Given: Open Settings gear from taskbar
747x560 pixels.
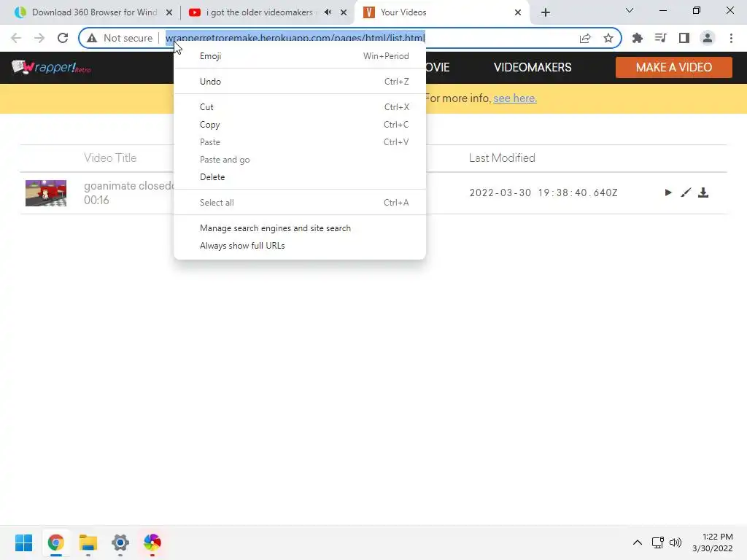Looking at the screenshot, I should click(x=120, y=542).
